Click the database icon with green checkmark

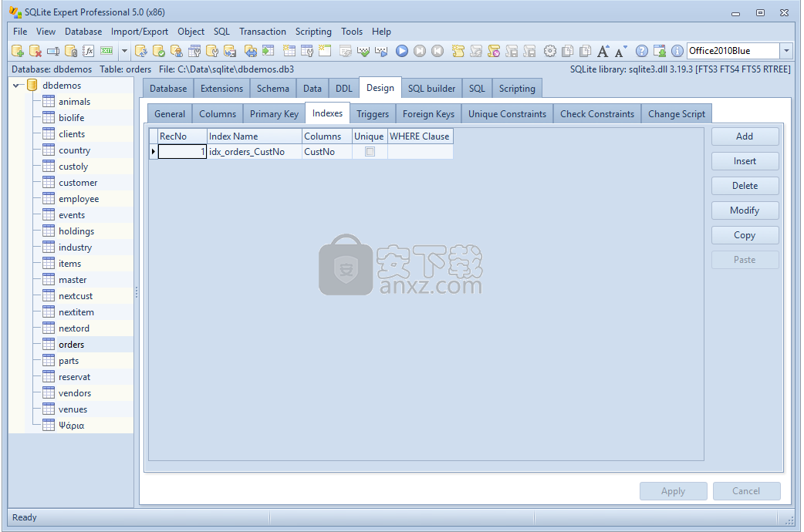point(158,51)
